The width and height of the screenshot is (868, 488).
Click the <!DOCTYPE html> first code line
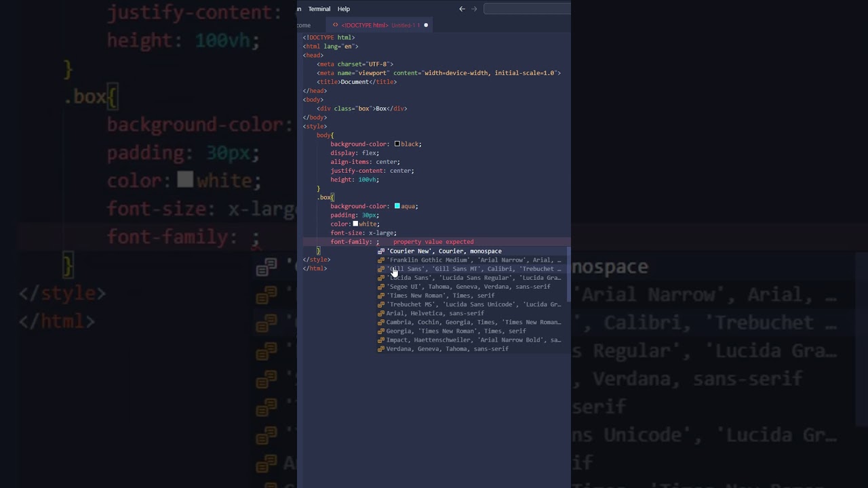tap(329, 38)
